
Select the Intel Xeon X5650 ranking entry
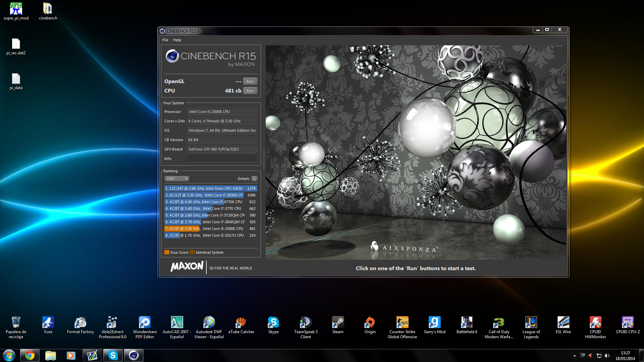coord(210,188)
